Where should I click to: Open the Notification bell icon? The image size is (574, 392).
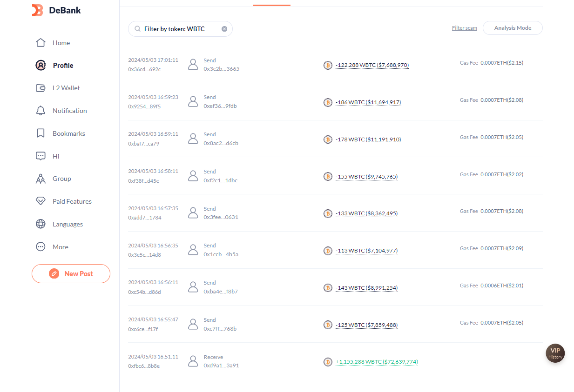pos(41,111)
